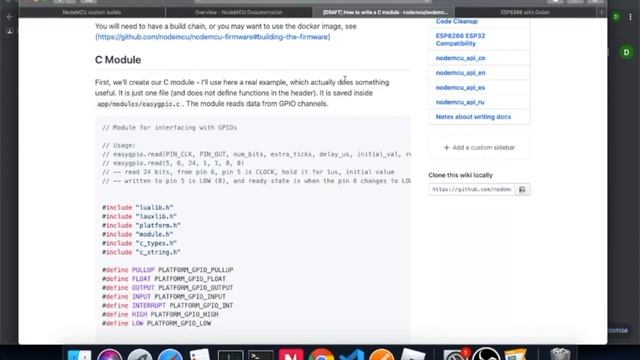This screenshot has height=360, width=640.
Task: Click the easygpio.read(5, 6, 24...) comment line
Action: (173, 163)
